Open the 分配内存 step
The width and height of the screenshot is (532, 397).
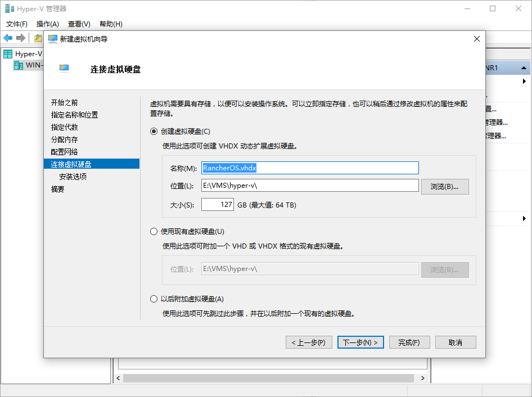coord(65,139)
